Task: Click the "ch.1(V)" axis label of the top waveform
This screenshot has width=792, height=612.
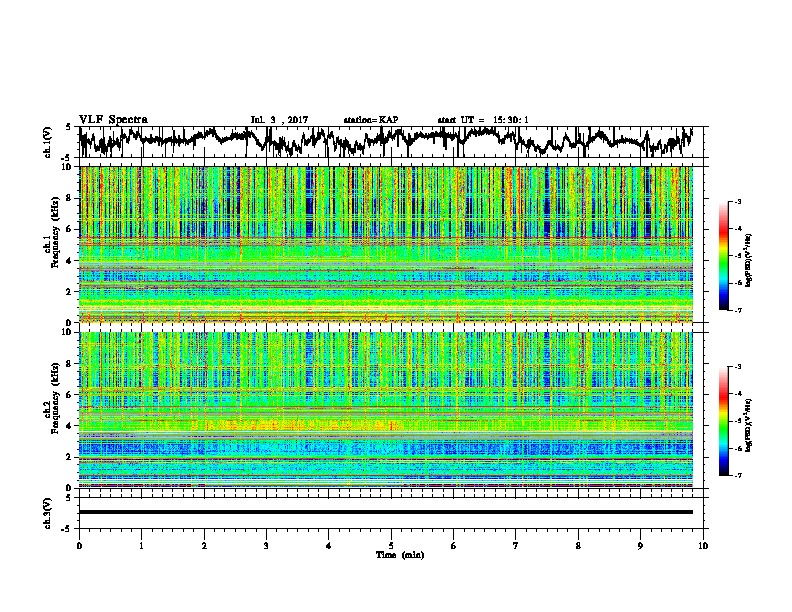Action: [47, 142]
